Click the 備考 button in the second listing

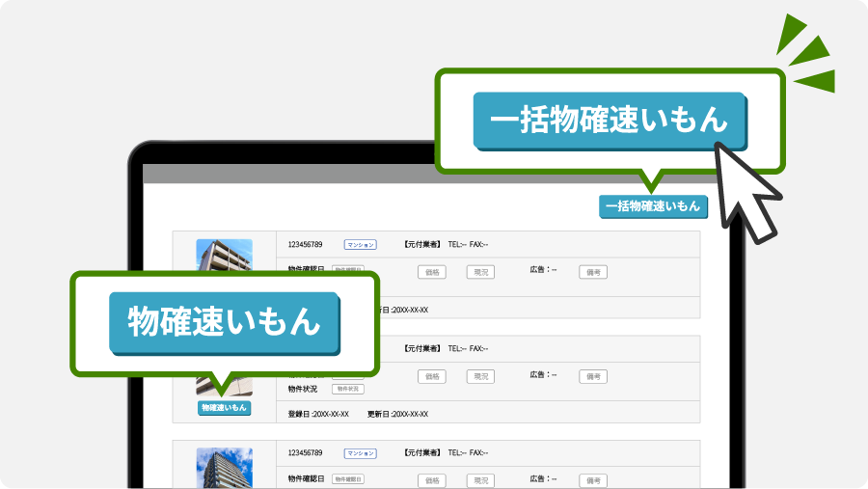pyautogui.click(x=593, y=376)
